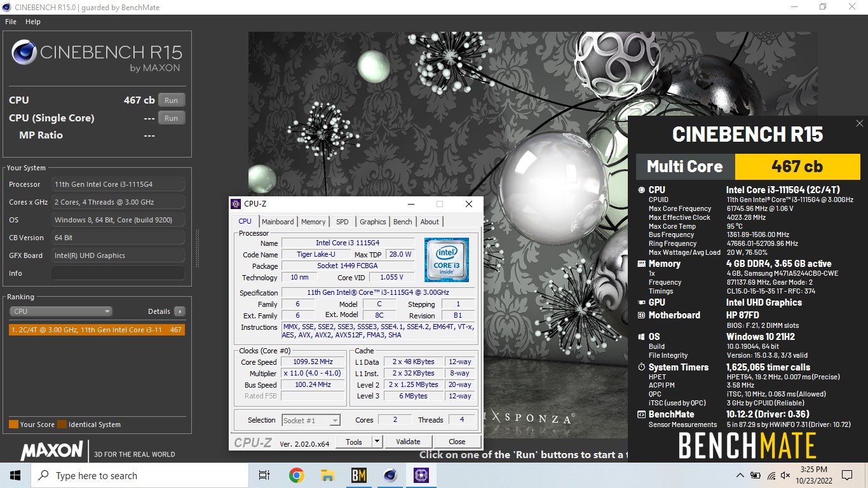Show hidden system tray icons
Viewport: 868px width, 488px height.
click(x=740, y=475)
